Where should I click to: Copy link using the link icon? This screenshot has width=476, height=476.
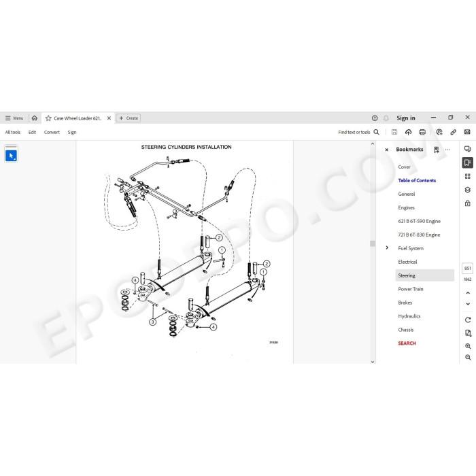tap(454, 132)
